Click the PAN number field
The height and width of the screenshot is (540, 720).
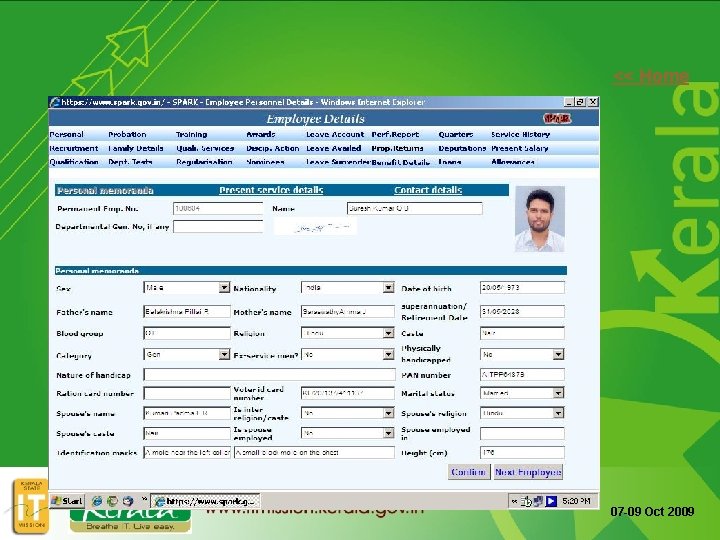[x=522, y=374]
